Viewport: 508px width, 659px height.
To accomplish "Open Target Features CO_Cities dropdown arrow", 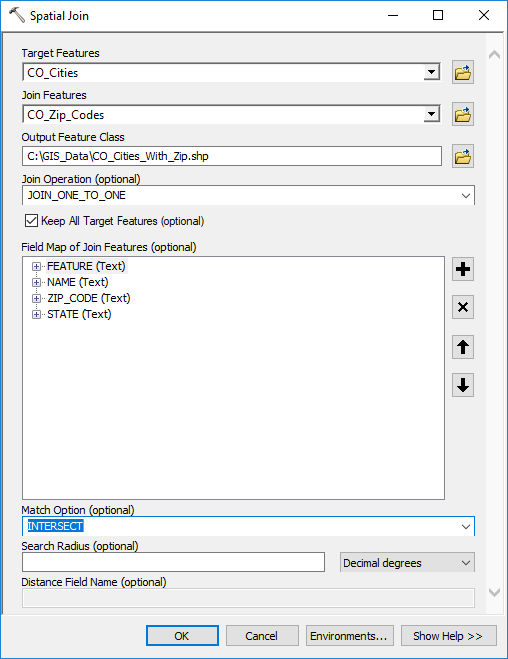I will point(431,72).
